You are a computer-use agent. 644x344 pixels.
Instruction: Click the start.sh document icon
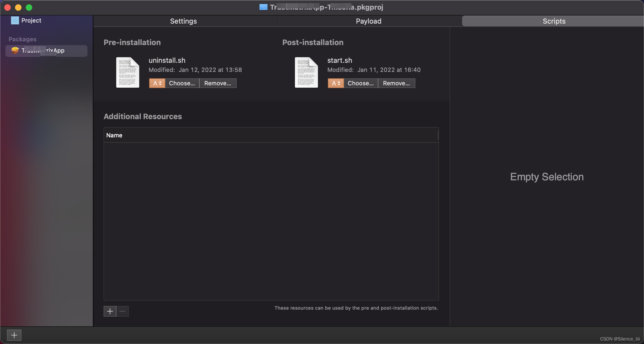306,72
